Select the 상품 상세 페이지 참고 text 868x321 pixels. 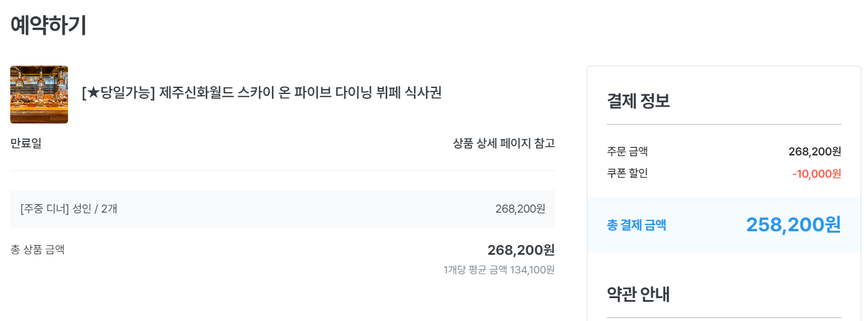[x=504, y=143]
